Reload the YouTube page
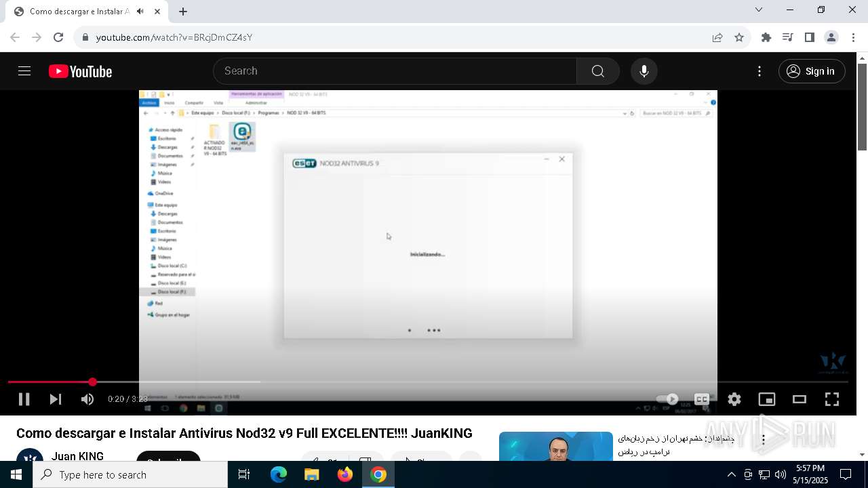 [x=58, y=37]
